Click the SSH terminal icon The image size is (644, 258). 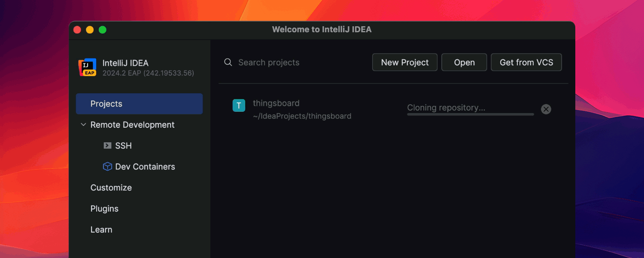pos(107,146)
